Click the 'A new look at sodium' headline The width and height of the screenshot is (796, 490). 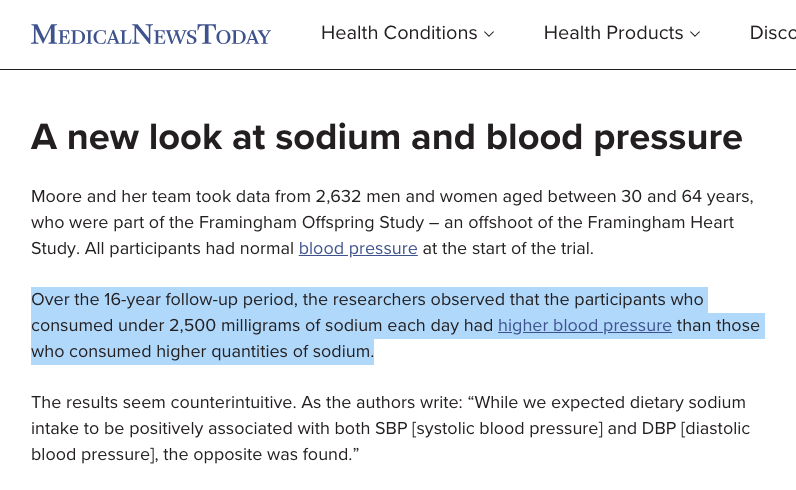(x=386, y=137)
